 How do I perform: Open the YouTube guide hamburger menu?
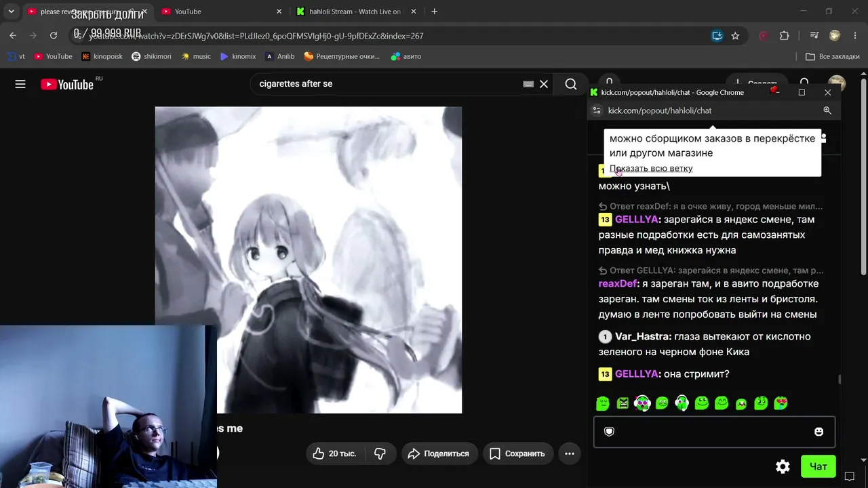(x=20, y=84)
